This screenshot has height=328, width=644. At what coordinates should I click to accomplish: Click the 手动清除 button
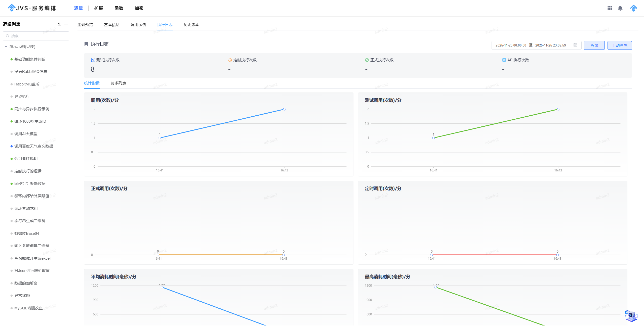pos(619,45)
